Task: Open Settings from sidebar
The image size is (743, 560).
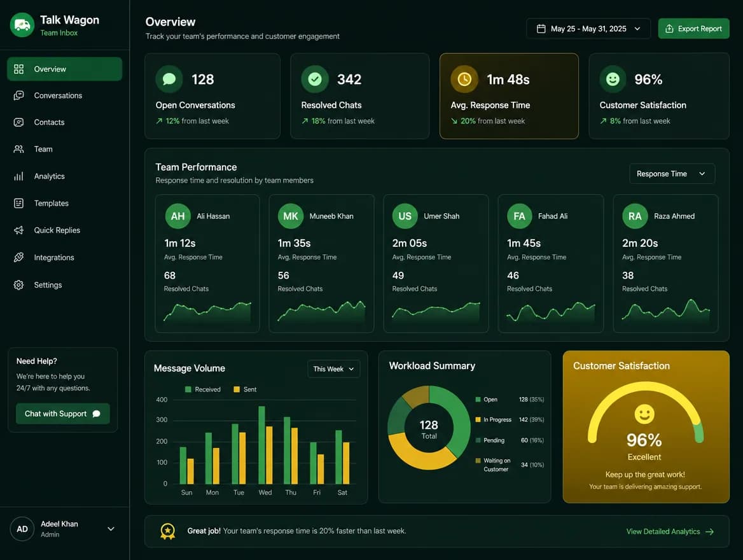Action: pyautogui.click(x=64, y=285)
